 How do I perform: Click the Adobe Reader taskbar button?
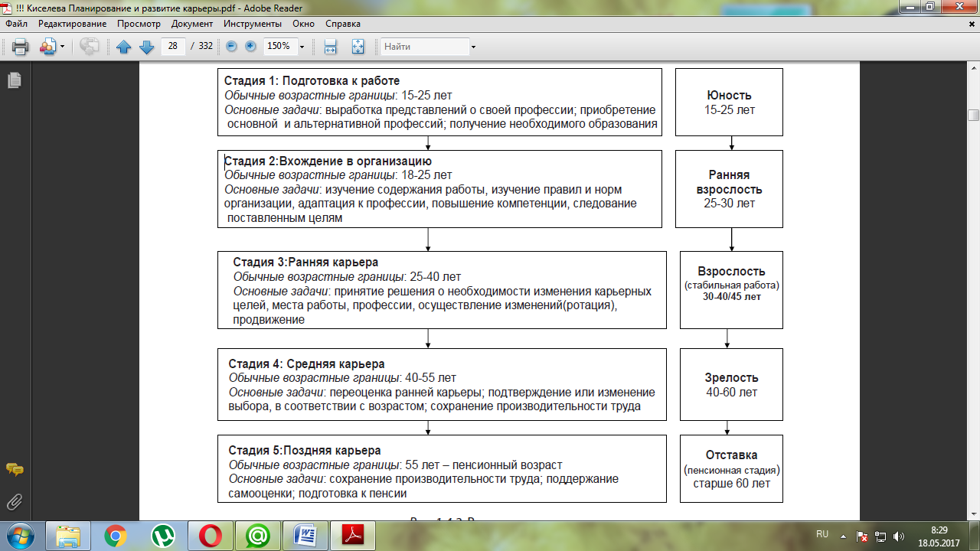coord(354,536)
